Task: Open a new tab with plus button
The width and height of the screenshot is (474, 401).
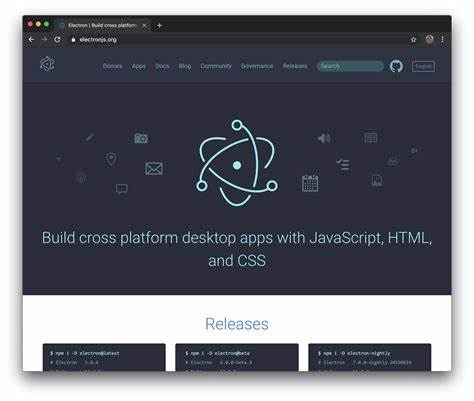Action: pos(159,25)
